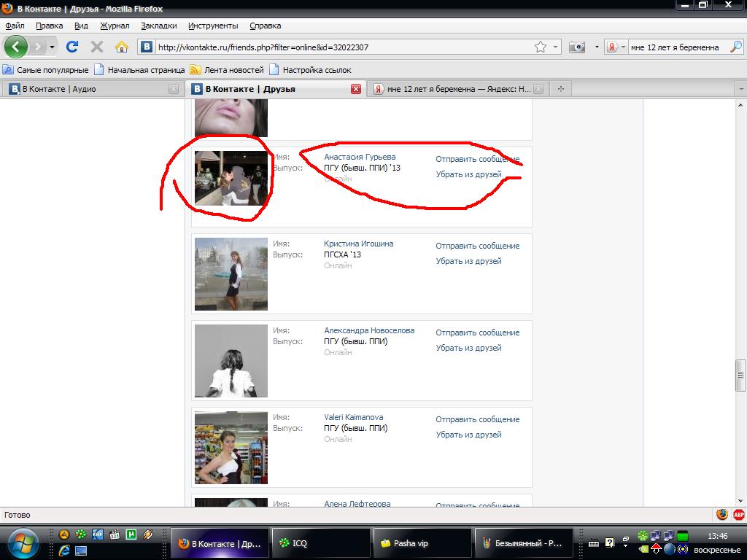Viewport: 747px width, 560px height.
Task: Send message to Анастасия Гурьева
Action: point(477,159)
